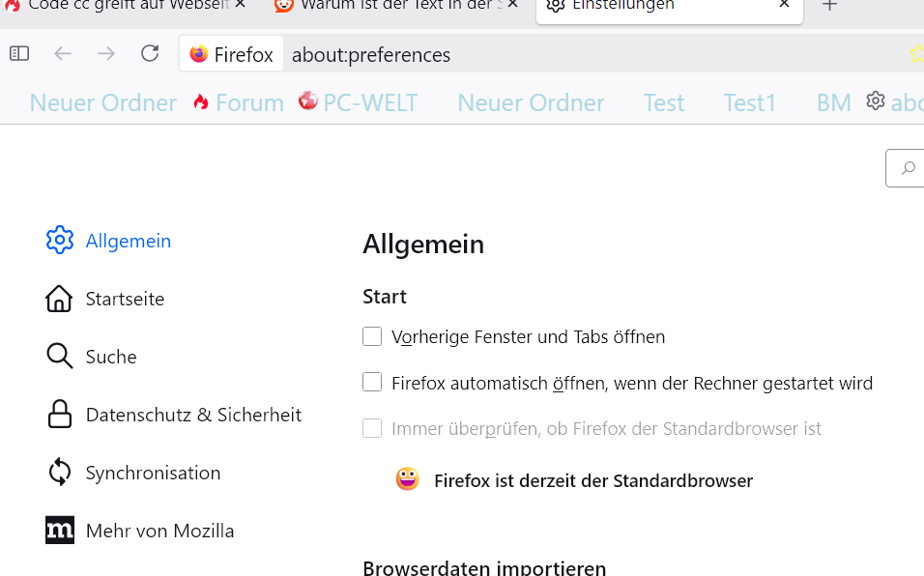The width and height of the screenshot is (924, 576).
Task: Reload the current page
Action: (150, 54)
